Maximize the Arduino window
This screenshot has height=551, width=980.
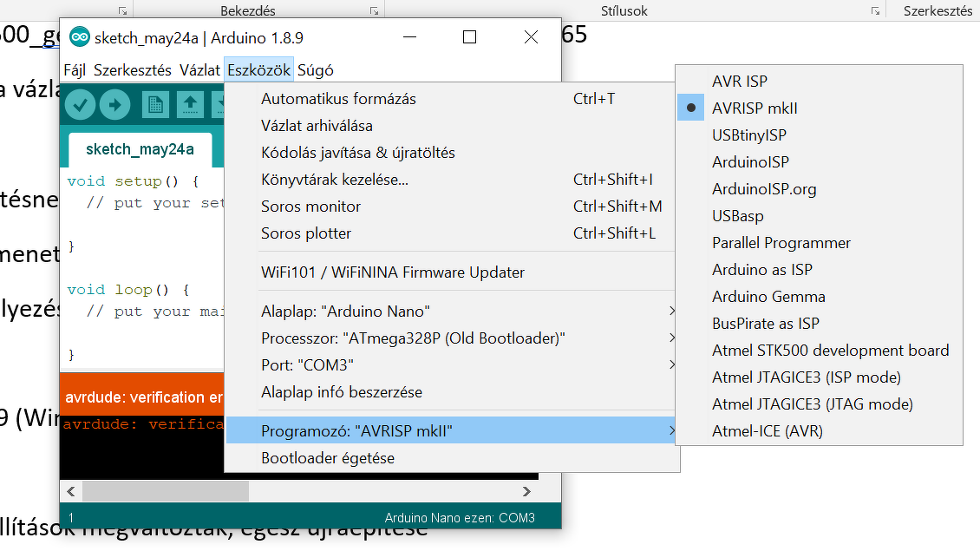point(469,37)
